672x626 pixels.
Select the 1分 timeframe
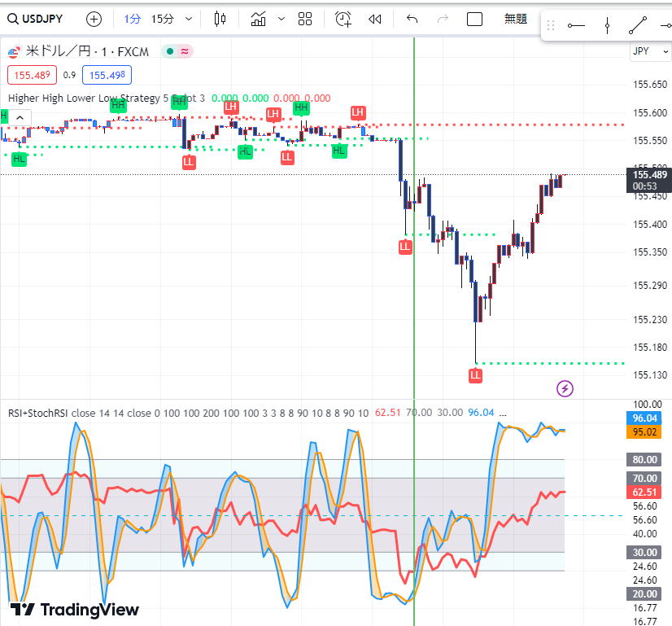point(133,19)
